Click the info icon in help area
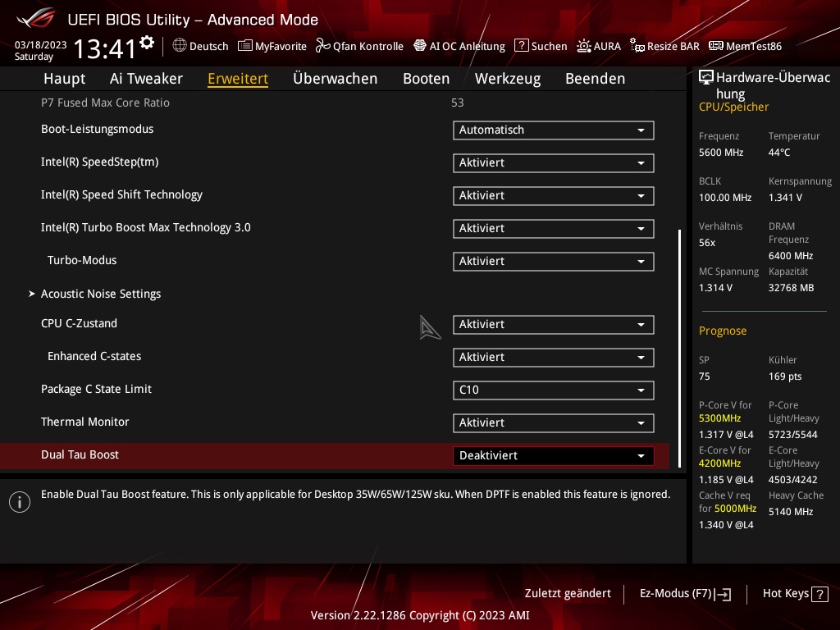840x630 pixels. tap(20, 502)
